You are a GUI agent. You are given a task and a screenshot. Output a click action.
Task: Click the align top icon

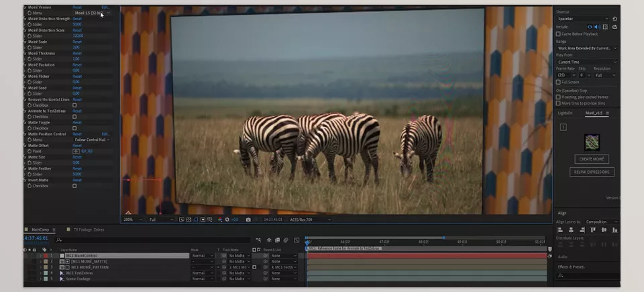point(593,230)
